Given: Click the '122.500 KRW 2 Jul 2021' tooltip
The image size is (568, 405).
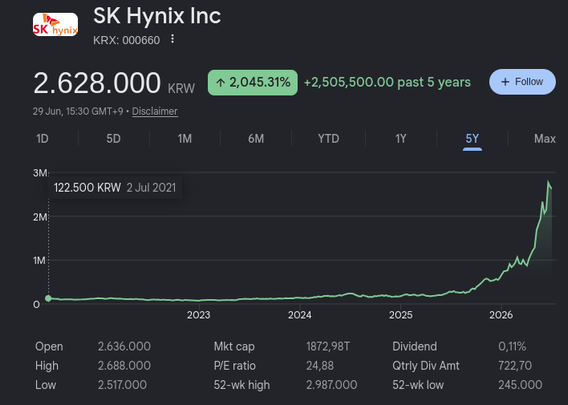Looking at the screenshot, I should [114, 188].
